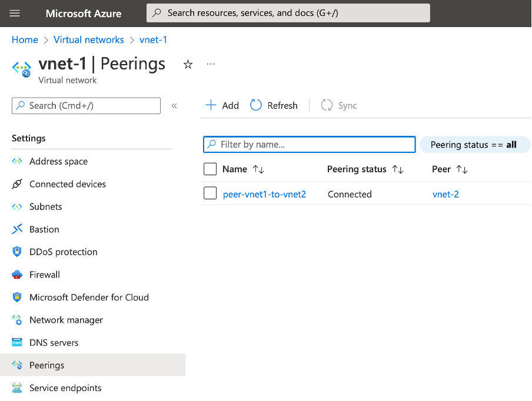This screenshot has width=532, height=401.
Task: Click the Connected status cell
Action: [350, 194]
